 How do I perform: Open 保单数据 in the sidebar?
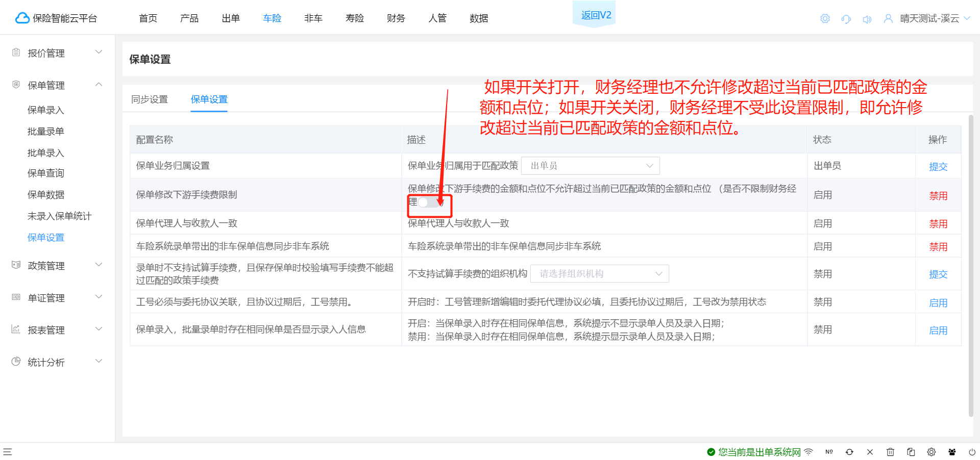pos(46,195)
